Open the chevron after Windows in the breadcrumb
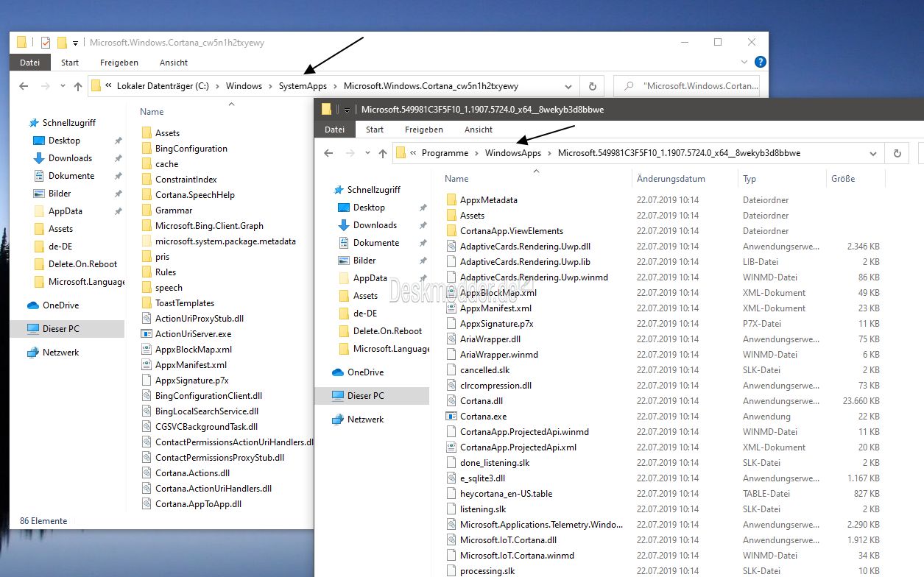 pyautogui.click(x=270, y=86)
